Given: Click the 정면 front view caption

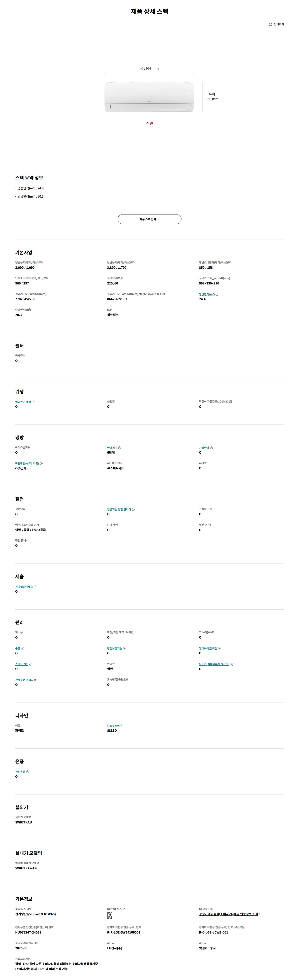Looking at the screenshot, I should point(149,124).
